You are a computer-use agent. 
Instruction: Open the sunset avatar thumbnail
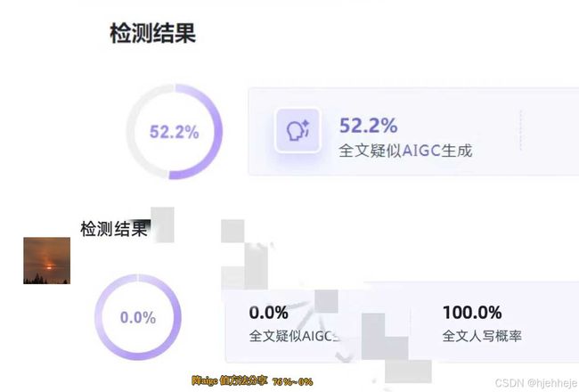pos(47,261)
